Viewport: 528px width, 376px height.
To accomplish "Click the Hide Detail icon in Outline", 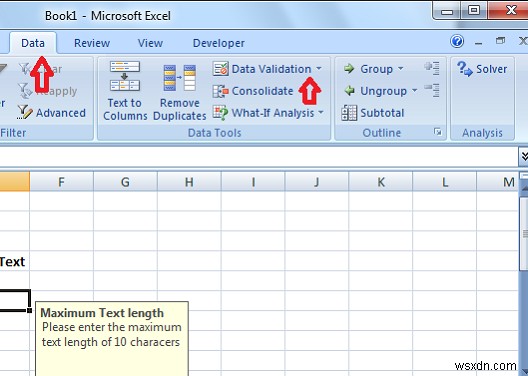I will pyautogui.click(x=432, y=90).
